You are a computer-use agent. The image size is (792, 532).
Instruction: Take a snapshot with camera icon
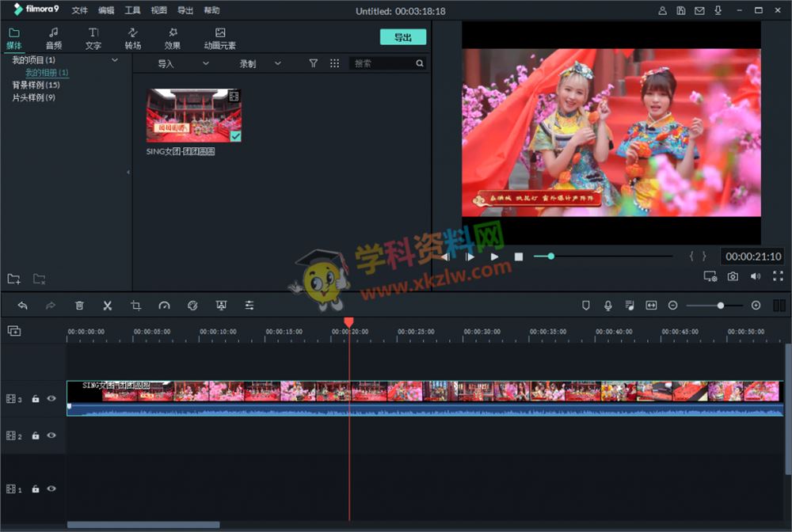point(733,276)
